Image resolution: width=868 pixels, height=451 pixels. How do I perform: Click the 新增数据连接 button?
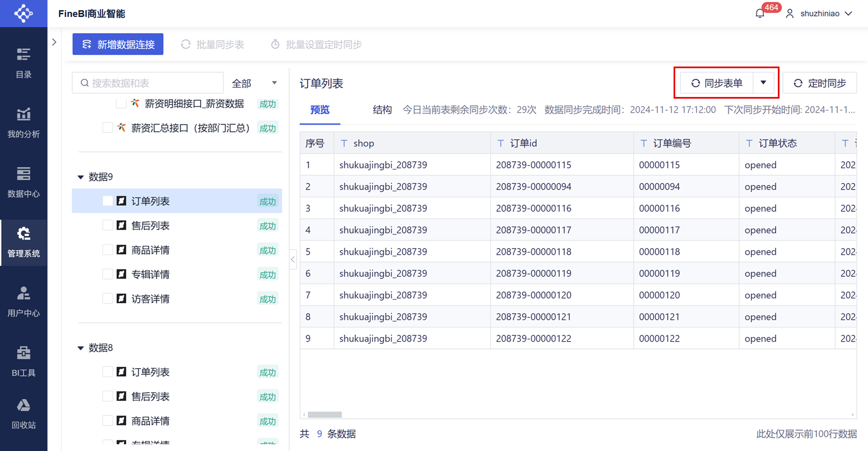118,44
